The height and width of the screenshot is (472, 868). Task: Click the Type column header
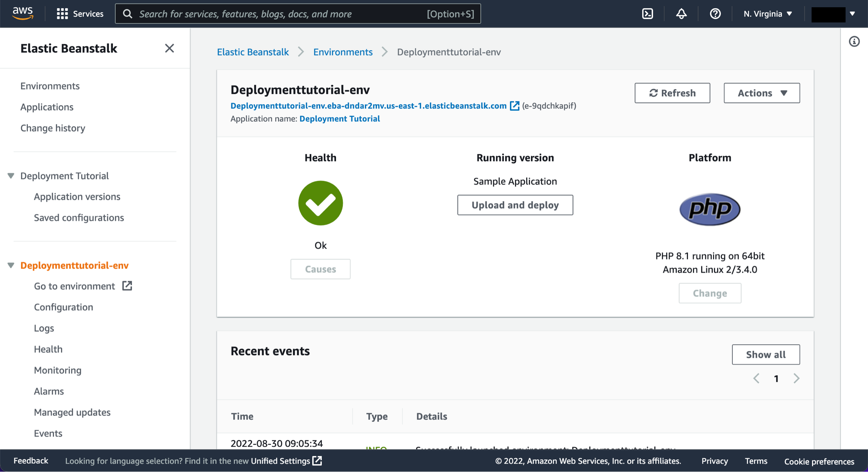(x=377, y=416)
